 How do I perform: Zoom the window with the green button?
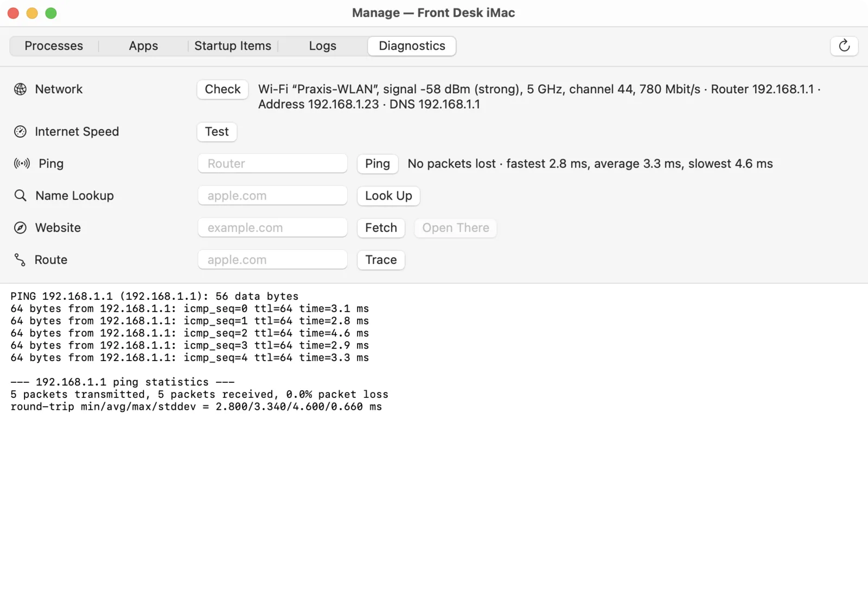click(x=51, y=13)
